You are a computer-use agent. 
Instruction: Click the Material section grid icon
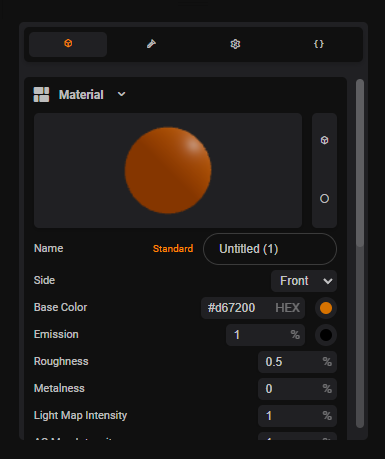(x=41, y=95)
